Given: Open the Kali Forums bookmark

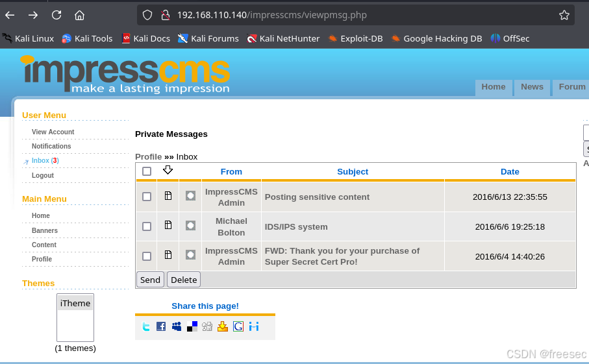Looking at the screenshot, I should (x=208, y=38).
